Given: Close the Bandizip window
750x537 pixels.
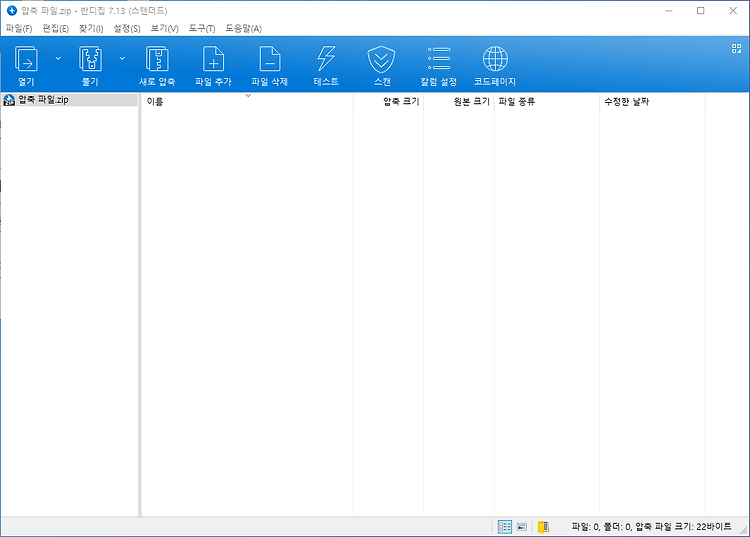Looking at the screenshot, I should (733, 11).
